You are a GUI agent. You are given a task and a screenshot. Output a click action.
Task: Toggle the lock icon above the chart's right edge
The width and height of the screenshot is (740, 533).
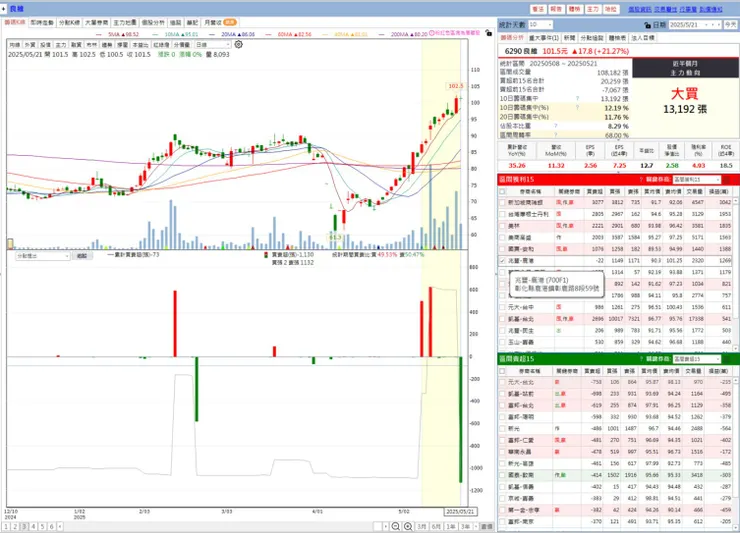point(488,34)
